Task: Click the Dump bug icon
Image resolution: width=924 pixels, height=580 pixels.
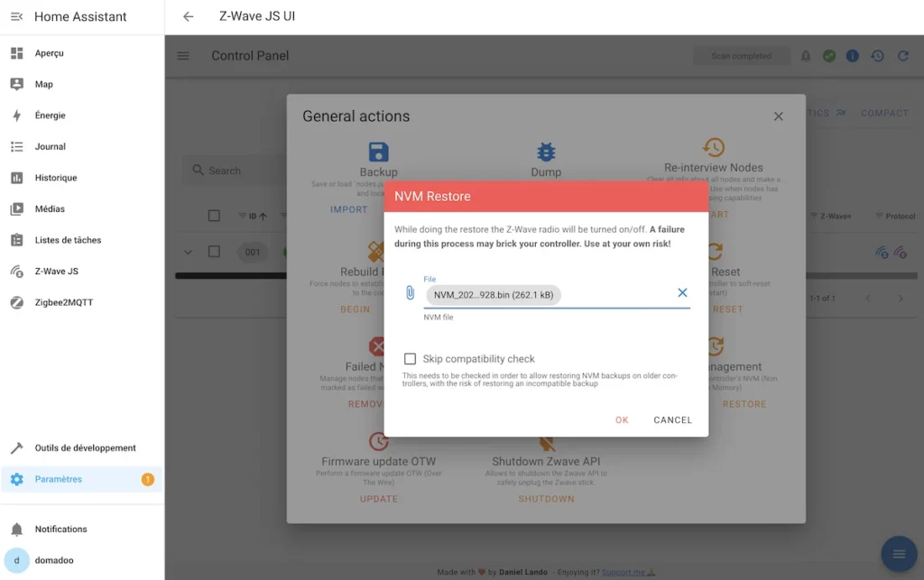Action: tap(546, 152)
